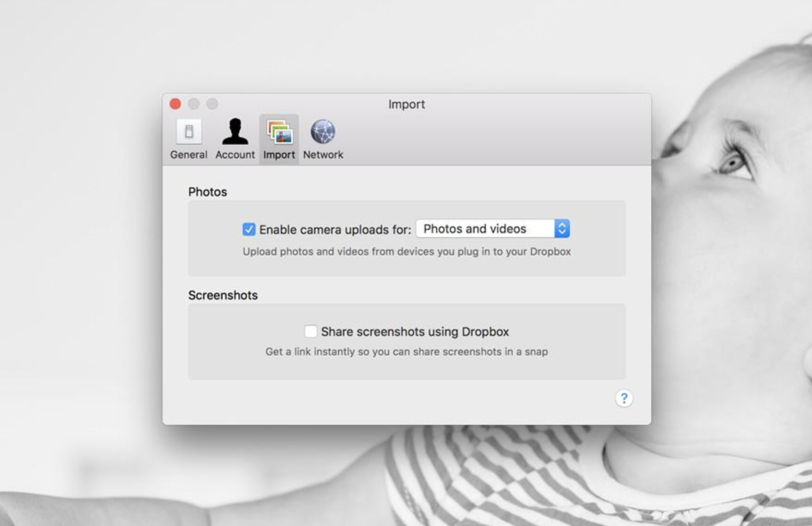Screen dimensions: 812x526
Task: Click the 'Enable camera uploads for:' label
Action: (x=335, y=230)
